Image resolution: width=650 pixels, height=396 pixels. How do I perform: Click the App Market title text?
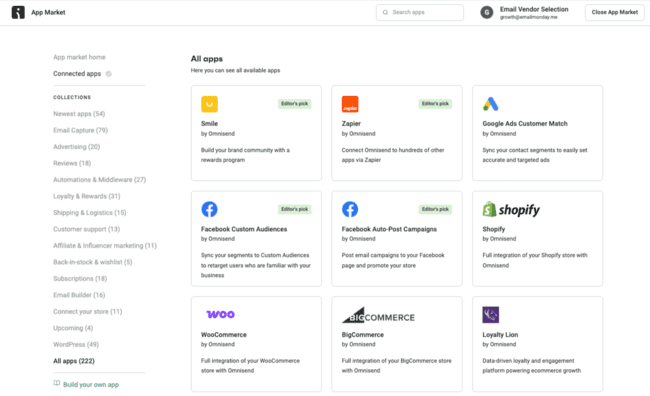[x=48, y=12]
